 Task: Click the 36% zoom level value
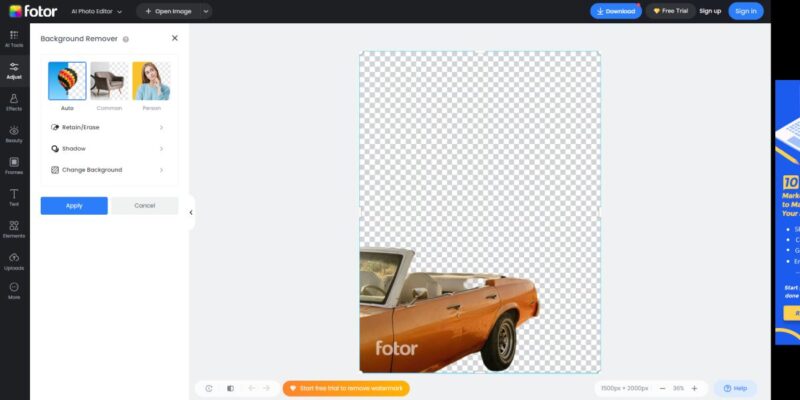point(678,388)
